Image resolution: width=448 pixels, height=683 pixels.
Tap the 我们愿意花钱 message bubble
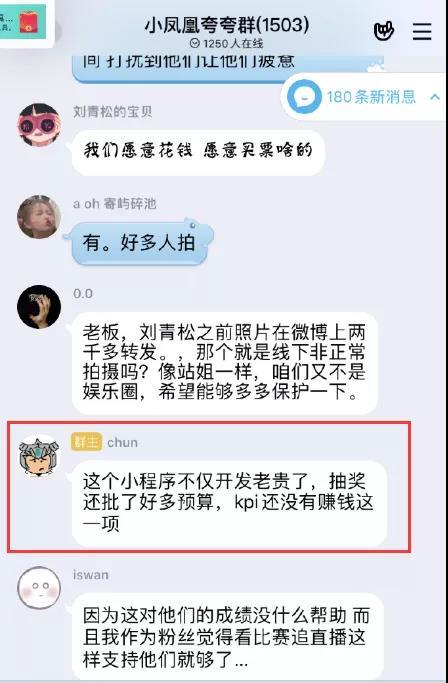click(198, 152)
